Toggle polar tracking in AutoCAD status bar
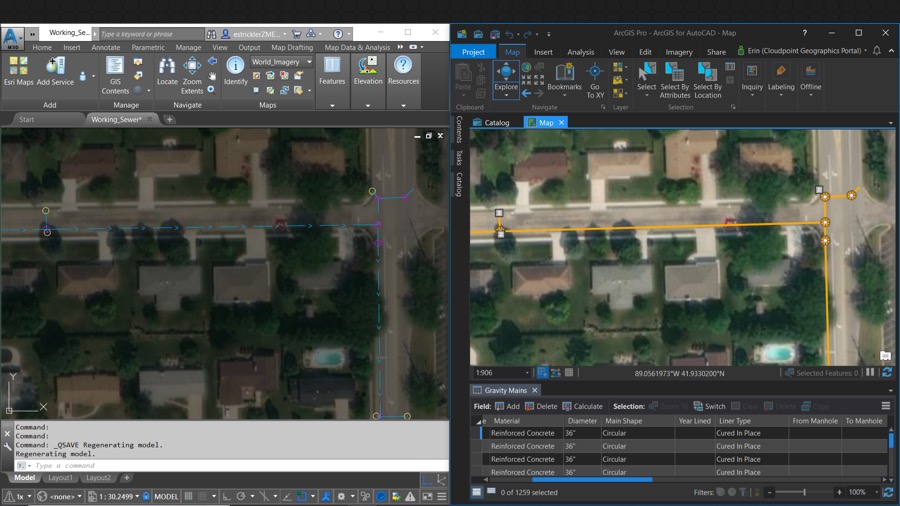Viewport: 900px width, 506px height. [x=241, y=496]
